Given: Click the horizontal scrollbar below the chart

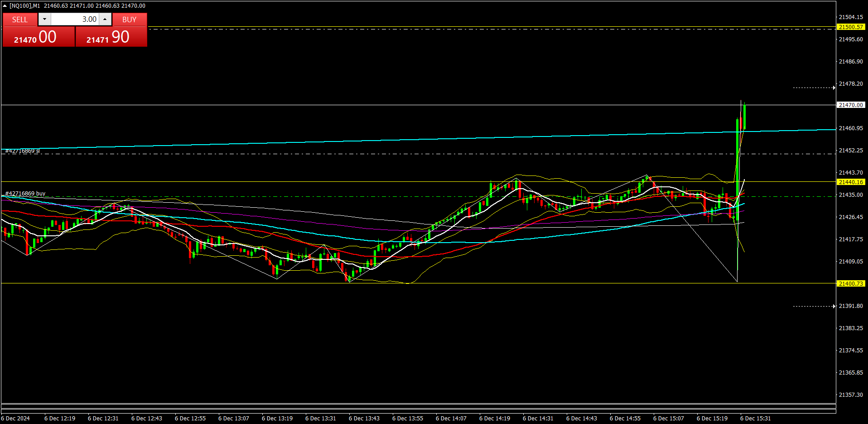Looking at the screenshot, I should coord(418,406).
